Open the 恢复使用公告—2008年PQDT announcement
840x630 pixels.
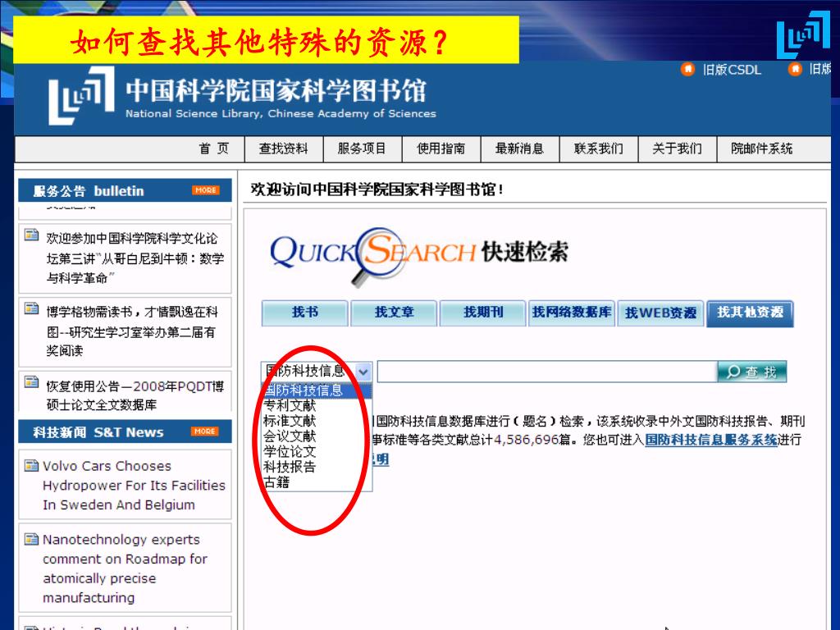coord(135,395)
